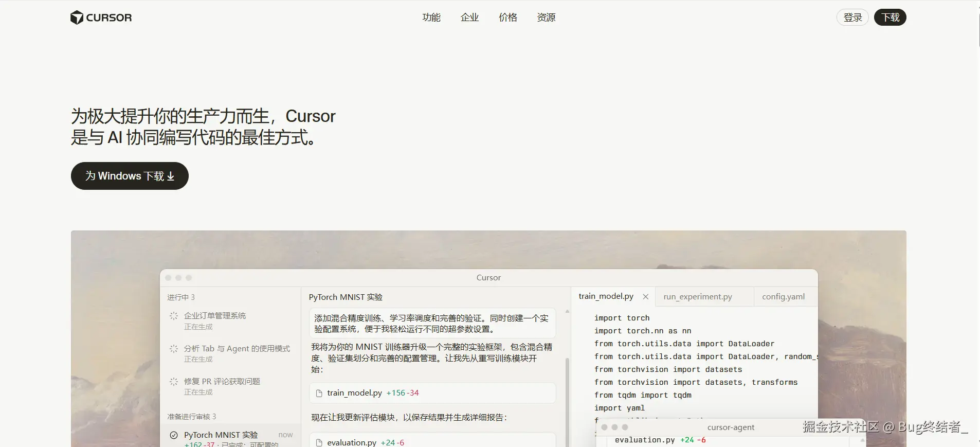The height and width of the screenshot is (447, 980).
Task: Click evaluation.py +24 -6 in cursor-agent window
Action: coord(660,440)
